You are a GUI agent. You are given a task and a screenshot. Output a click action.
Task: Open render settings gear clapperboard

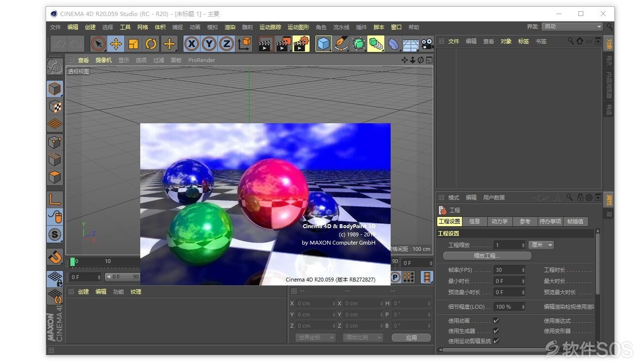[301, 44]
